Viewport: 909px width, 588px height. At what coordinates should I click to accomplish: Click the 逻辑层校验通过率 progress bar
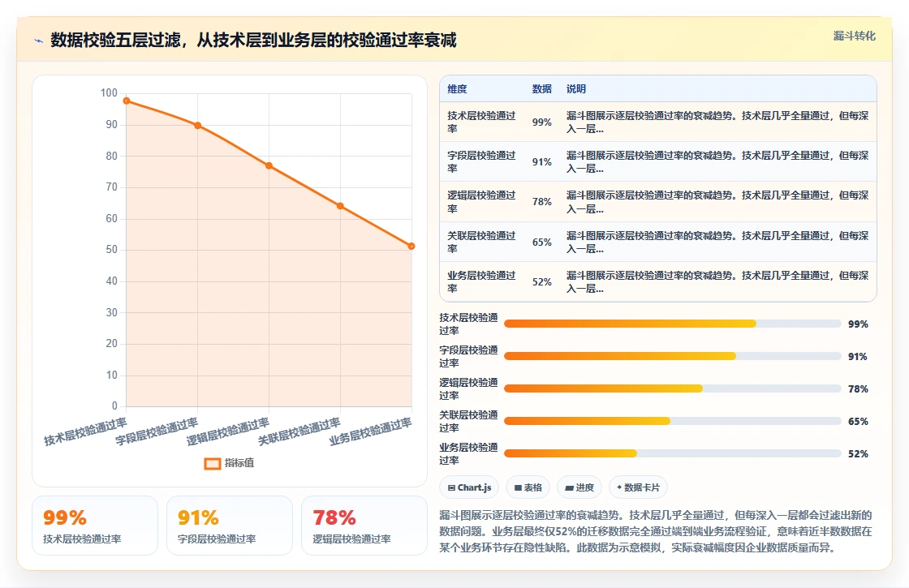[x=673, y=388]
